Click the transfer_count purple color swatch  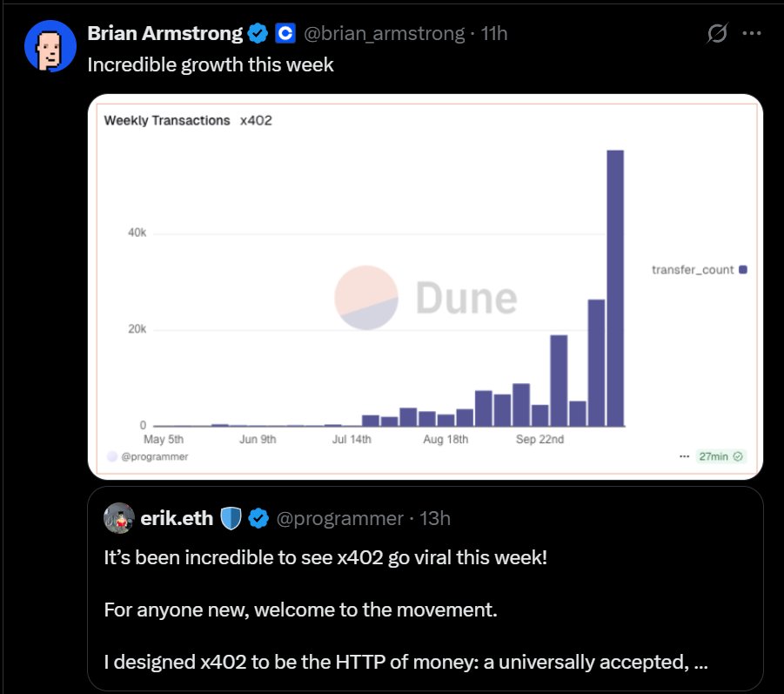743,270
